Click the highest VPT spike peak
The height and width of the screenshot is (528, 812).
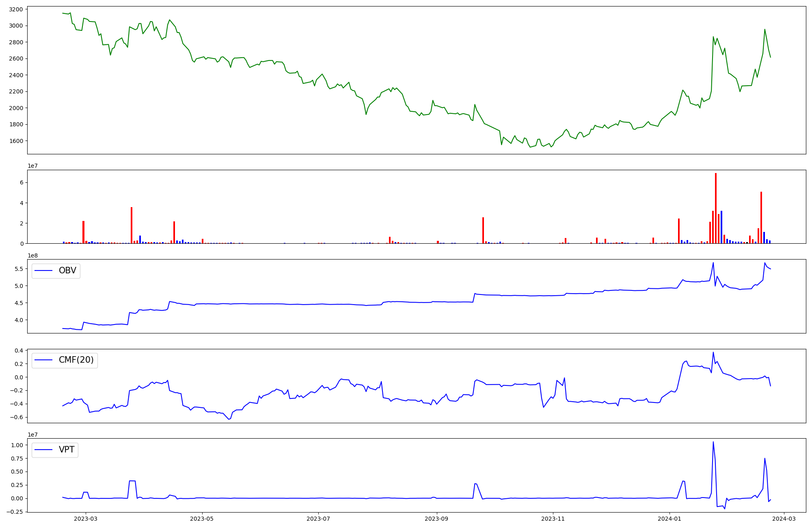coord(713,442)
